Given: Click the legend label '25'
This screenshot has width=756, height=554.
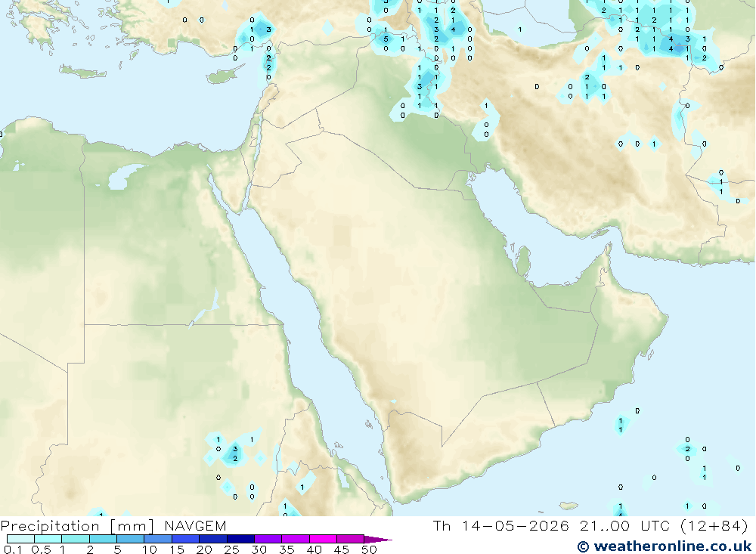Looking at the screenshot, I should pyautogui.click(x=232, y=549).
